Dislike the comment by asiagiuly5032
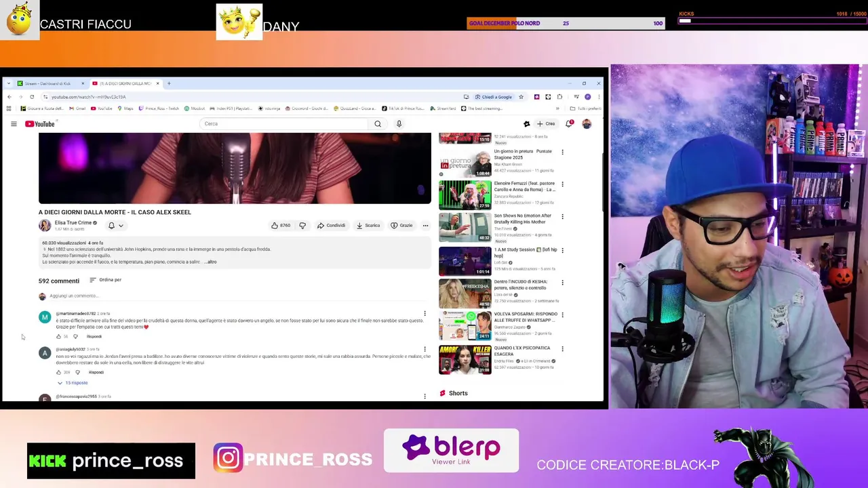Viewport: 868px width, 488px height. (x=77, y=373)
